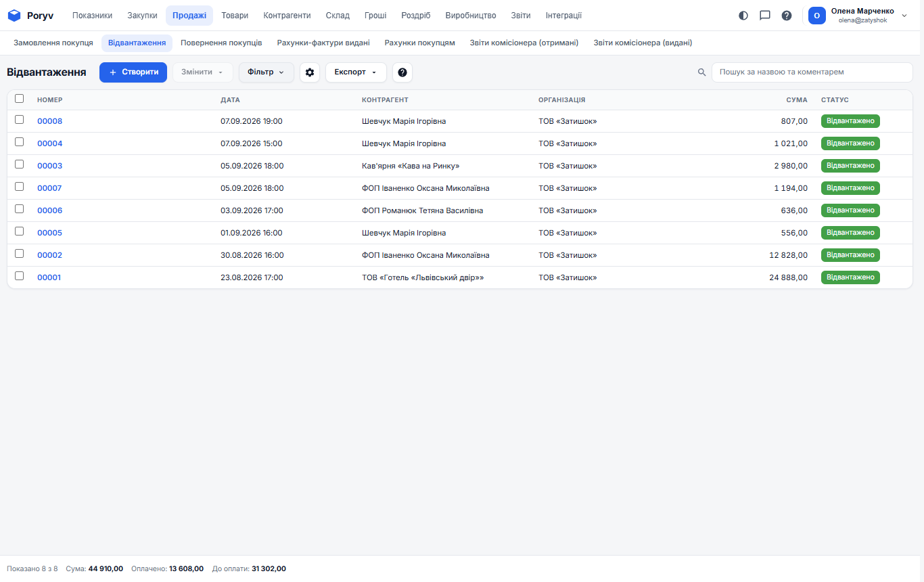
Task: Toggle the dark/light theme contrast icon
Action: [743, 16]
